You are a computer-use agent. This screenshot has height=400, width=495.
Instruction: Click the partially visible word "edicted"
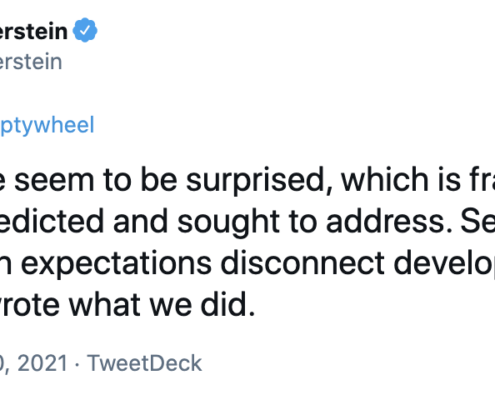tap(52, 221)
